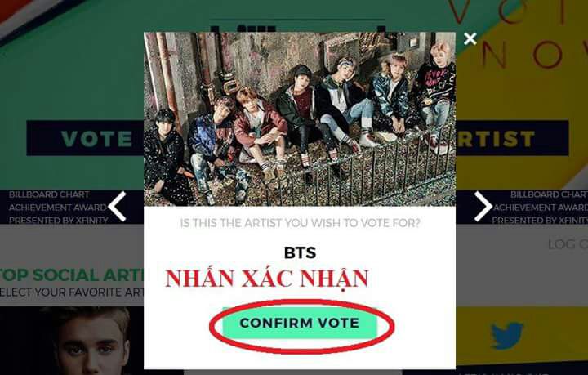Click right Billboard Chart Achievement Award text
This screenshot has width=588, height=375.
tap(540, 208)
